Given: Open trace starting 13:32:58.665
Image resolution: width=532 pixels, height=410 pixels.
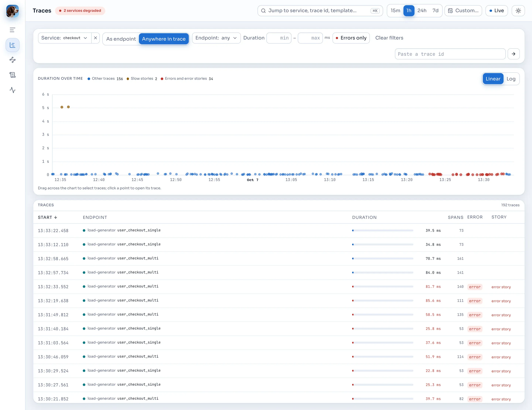Looking at the screenshot, I should [279, 258].
